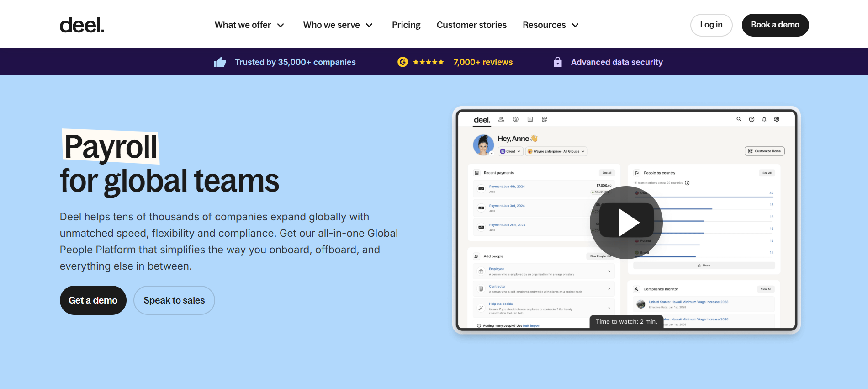Click the Employee link under Add people
868x389 pixels.
coord(497,269)
